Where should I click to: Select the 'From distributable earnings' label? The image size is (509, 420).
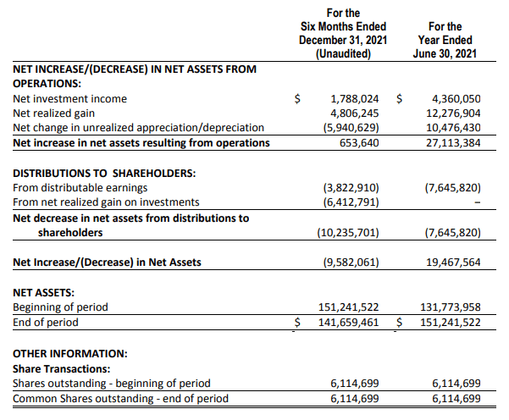point(80,188)
